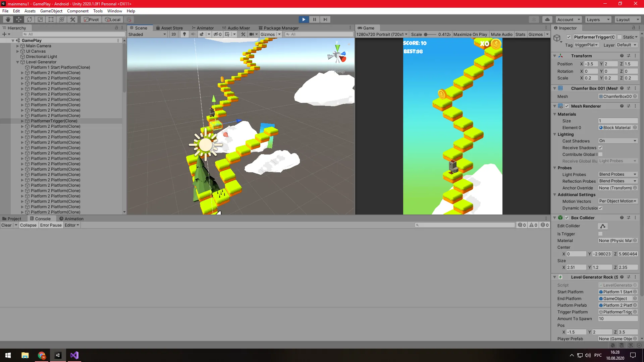Viewport: 644px width, 362px height.
Task: Select the Hand tool in toolbar
Action: [8, 19]
